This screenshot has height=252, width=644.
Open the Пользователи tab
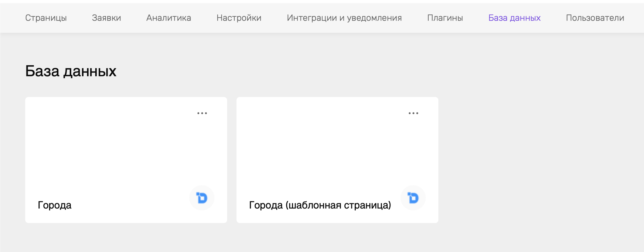pos(595,18)
